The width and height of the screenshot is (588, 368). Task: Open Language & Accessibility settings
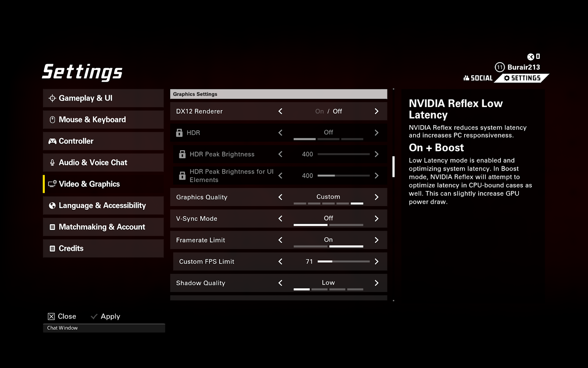(103, 205)
